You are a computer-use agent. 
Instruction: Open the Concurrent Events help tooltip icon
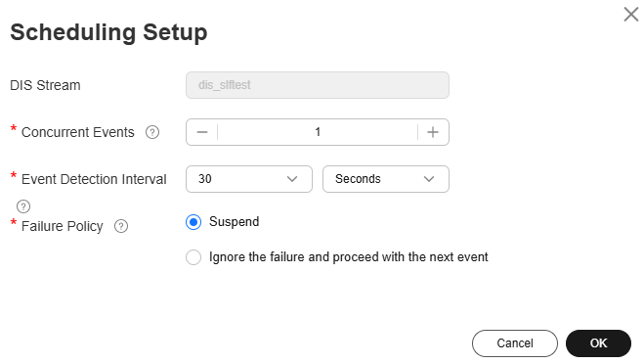[152, 132]
